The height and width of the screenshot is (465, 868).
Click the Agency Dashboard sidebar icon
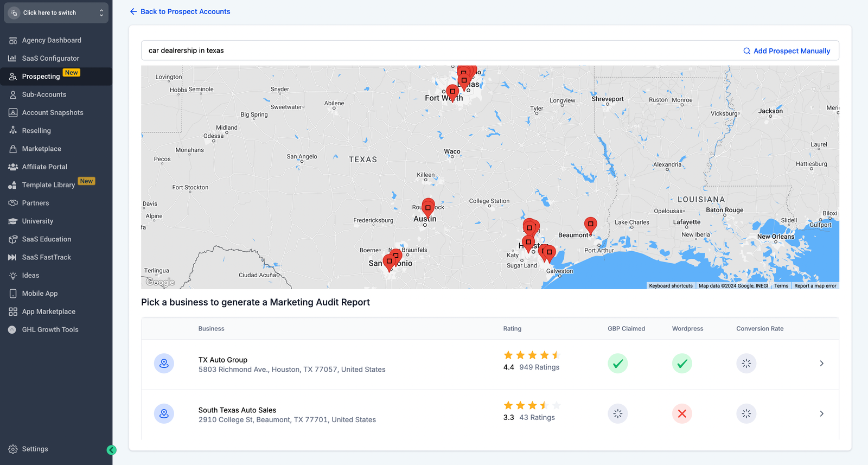pyautogui.click(x=12, y=40)
